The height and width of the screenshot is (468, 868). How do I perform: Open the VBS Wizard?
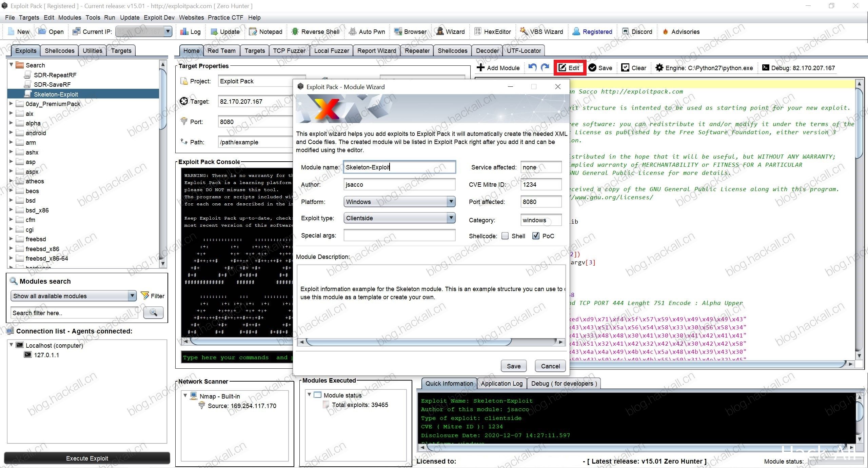(x=541, y=32)
